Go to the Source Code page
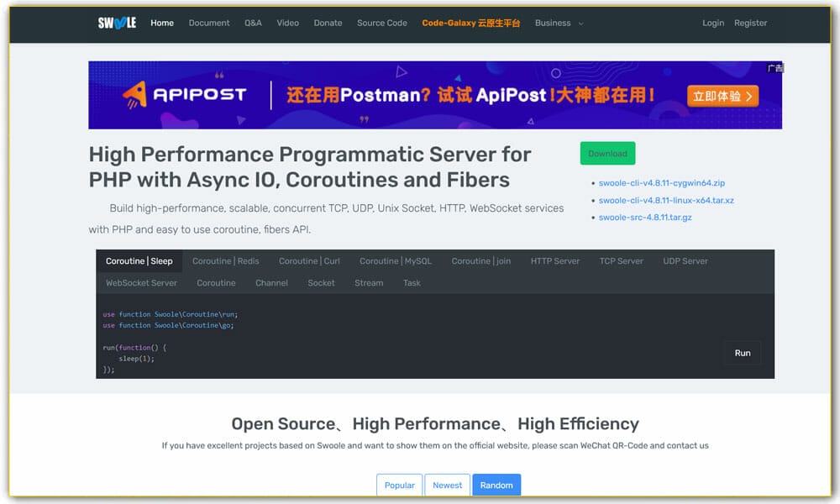 tap(381, 23)
